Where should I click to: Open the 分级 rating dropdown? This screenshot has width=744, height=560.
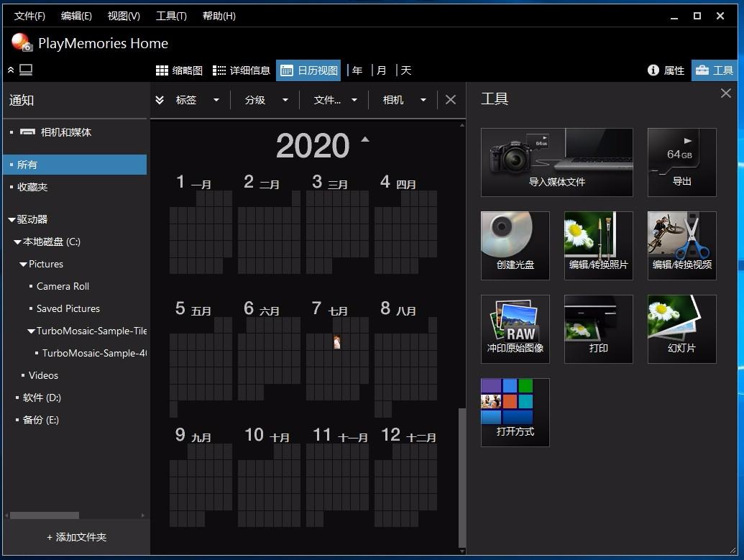[x=266, y=100]
